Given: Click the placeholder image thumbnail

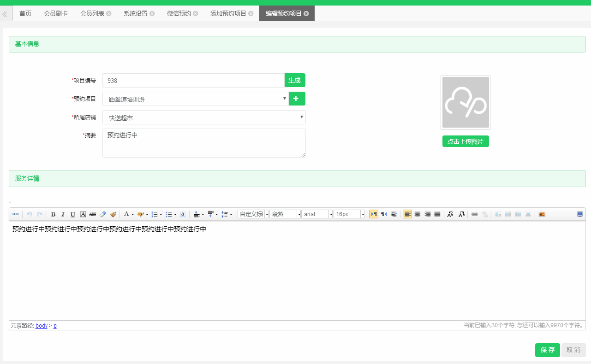Looking at the screenshot, I should [x=466, y=102].
